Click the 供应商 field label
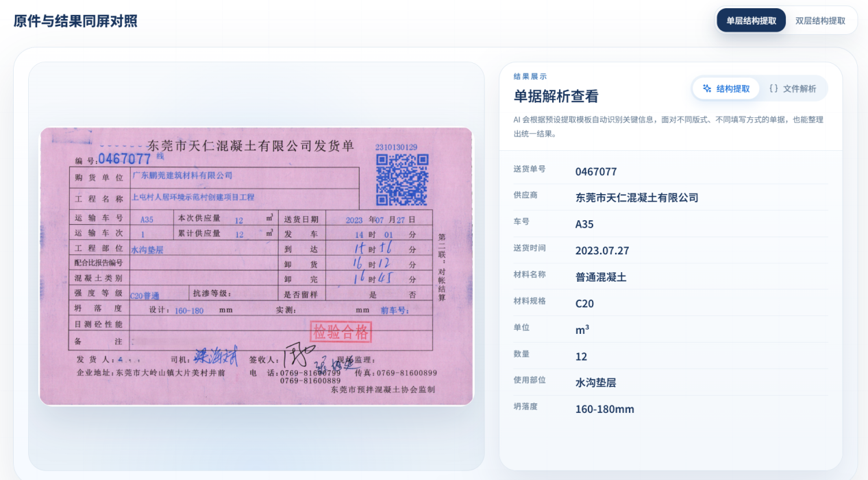 (x=525, y=195)
